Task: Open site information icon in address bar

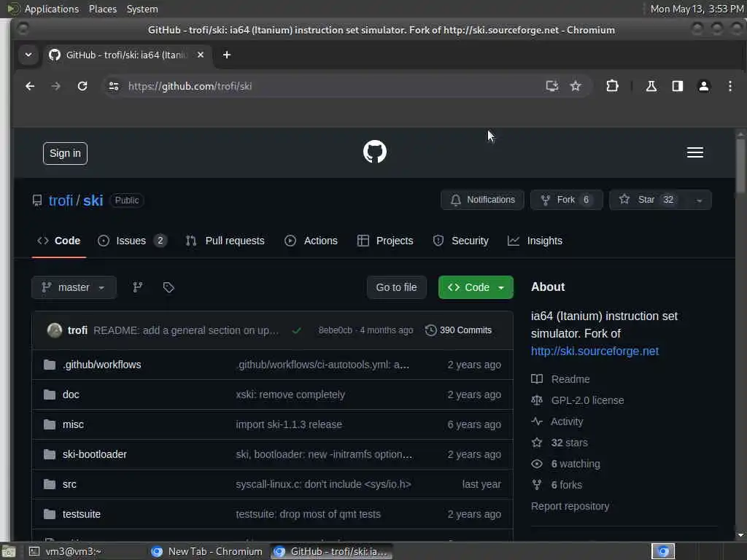Action: point(113,86)
